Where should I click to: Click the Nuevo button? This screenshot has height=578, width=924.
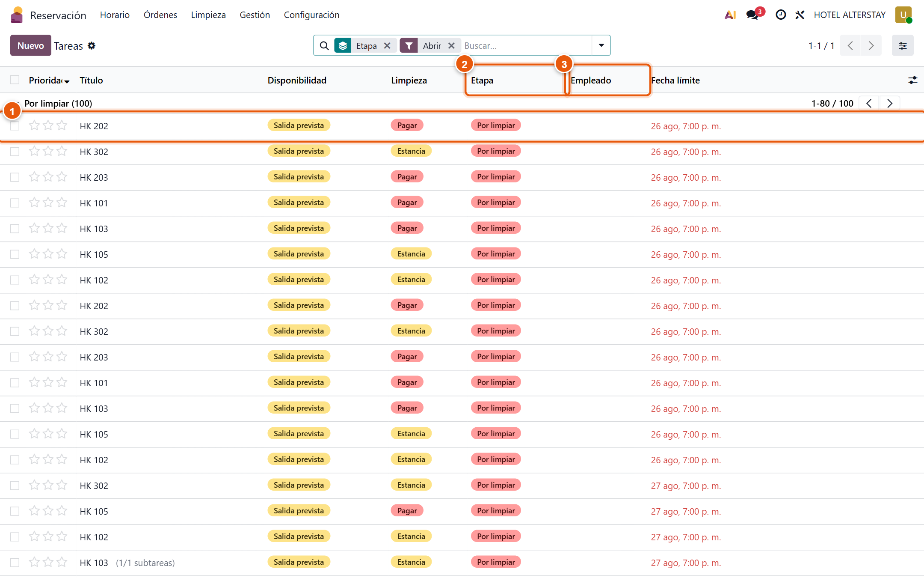click(x=31, y=46)
